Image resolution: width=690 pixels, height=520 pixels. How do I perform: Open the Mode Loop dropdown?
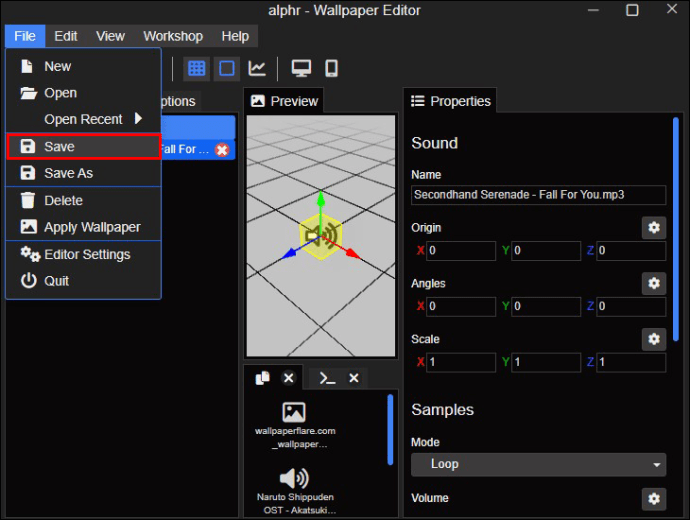pos(538,465)
